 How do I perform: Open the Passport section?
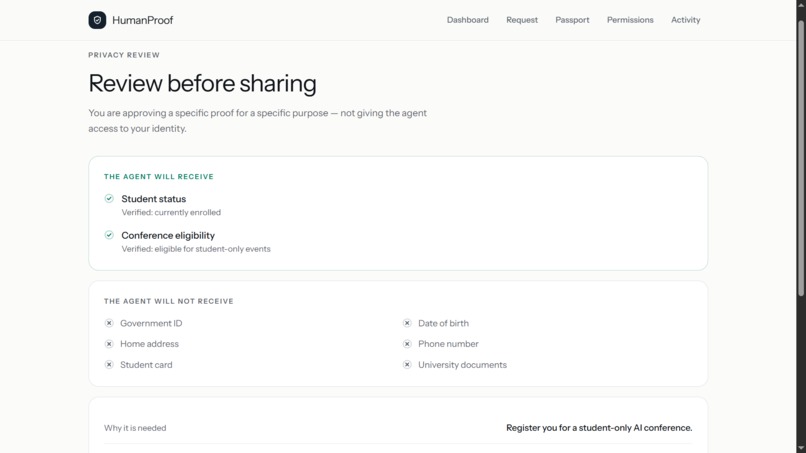coord(572,20)
